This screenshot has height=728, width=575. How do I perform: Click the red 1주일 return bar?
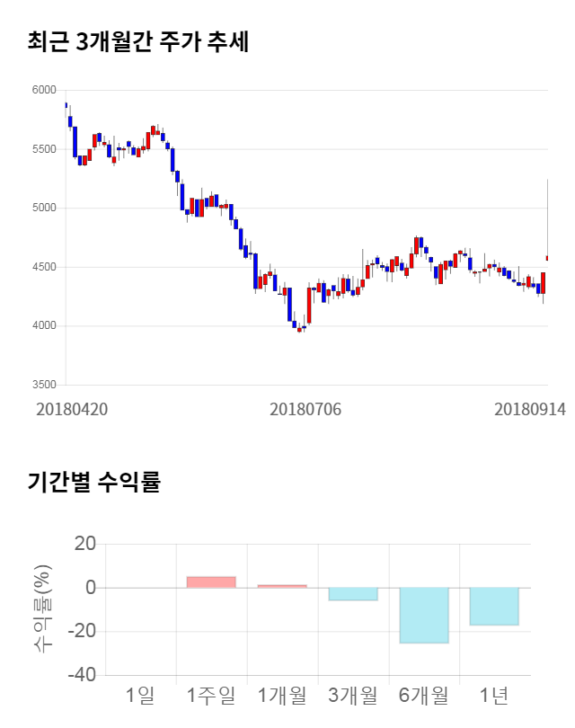tap(211, 582)
